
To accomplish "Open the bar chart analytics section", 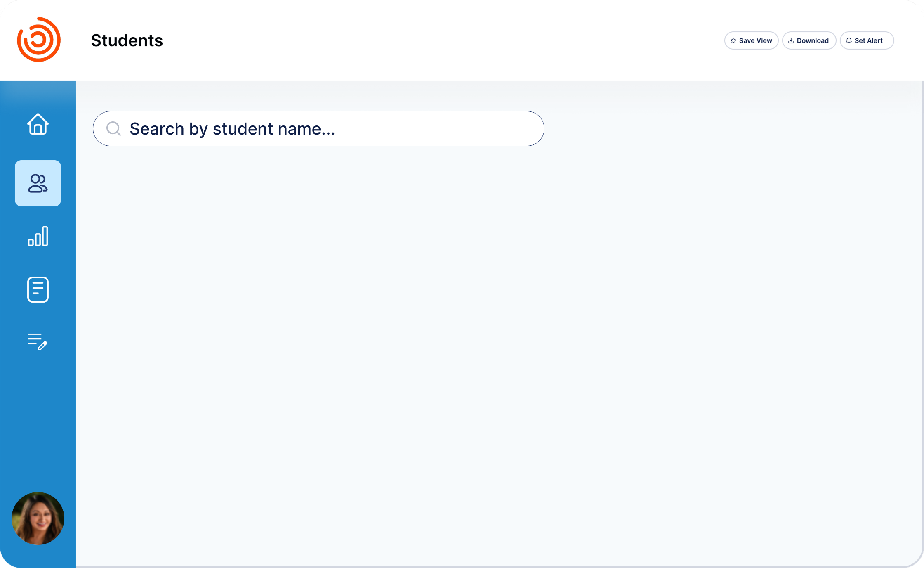I will [38, 236].
